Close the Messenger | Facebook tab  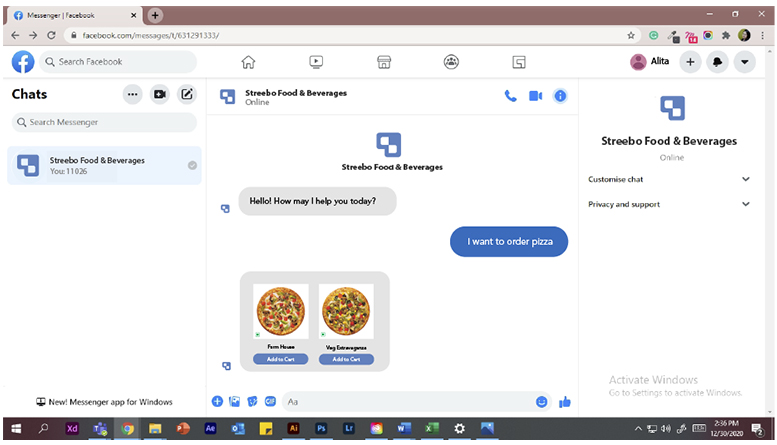pyautogui.click(x=133, y=15)
